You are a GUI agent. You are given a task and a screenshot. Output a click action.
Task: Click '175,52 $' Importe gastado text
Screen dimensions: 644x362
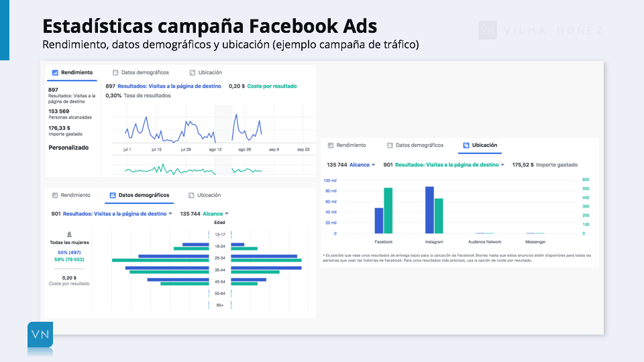click(x=545, y=165)
